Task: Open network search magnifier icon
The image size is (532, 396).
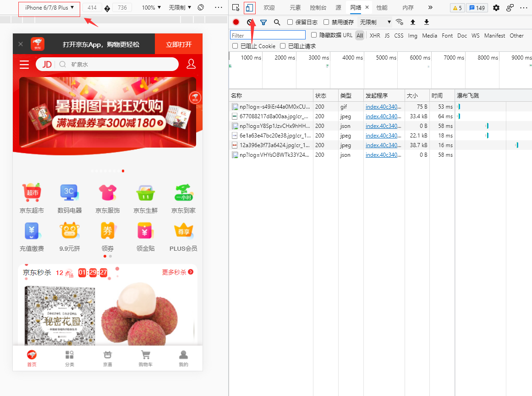Action: (x=277, y=22)
